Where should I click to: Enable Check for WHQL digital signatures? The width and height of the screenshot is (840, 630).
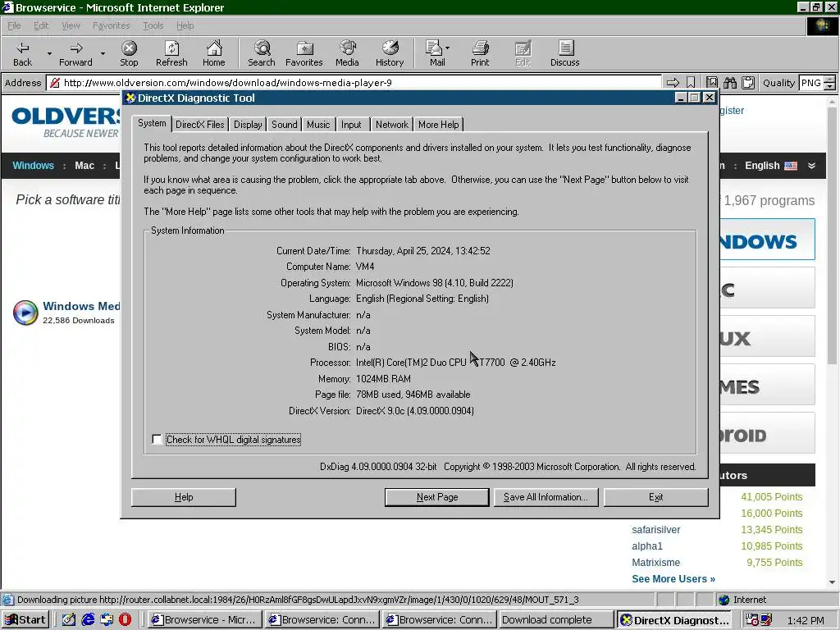click(x=157, y=440)
